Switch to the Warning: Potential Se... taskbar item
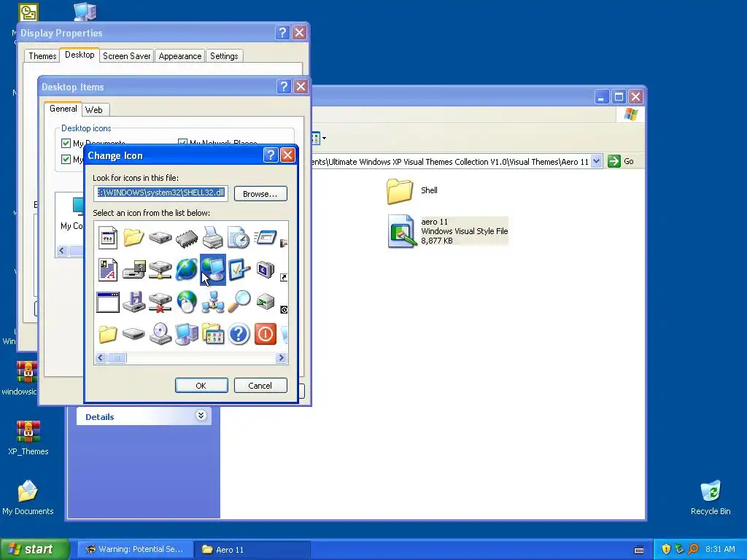Viewport: 747px width, 560px height. [x=135, y=550]
